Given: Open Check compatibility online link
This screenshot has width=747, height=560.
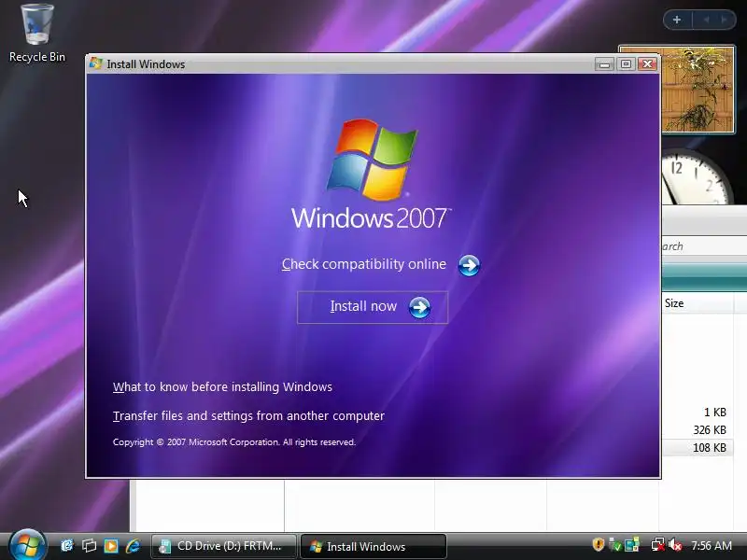Looking at the screenshot, I should (364, 264).
